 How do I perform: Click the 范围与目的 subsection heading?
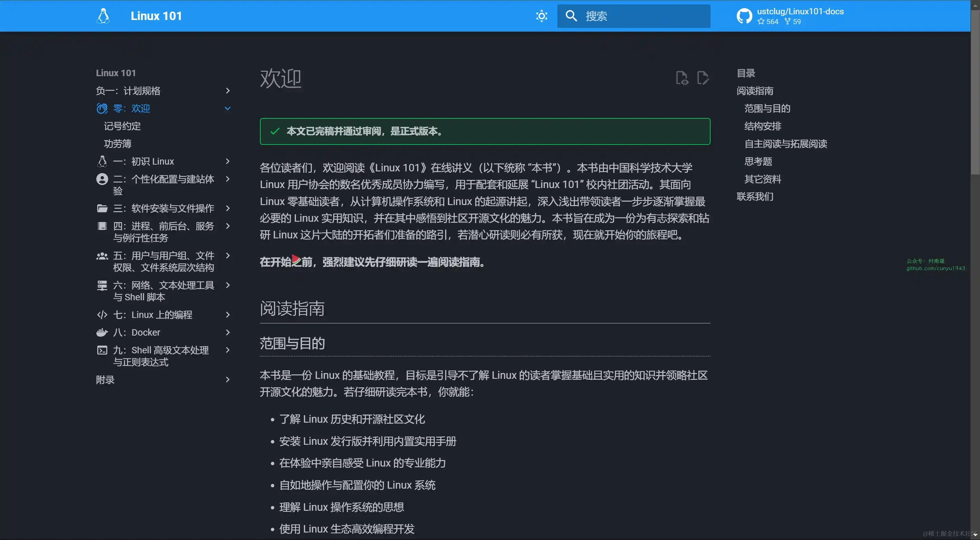pos(292,343)
